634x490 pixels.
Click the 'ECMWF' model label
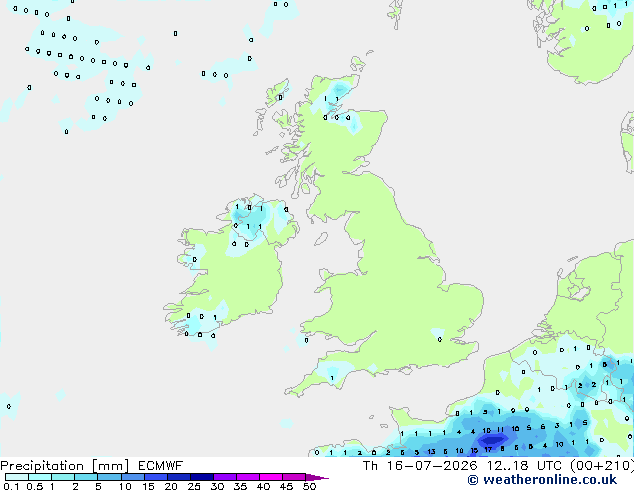[160, 466]
